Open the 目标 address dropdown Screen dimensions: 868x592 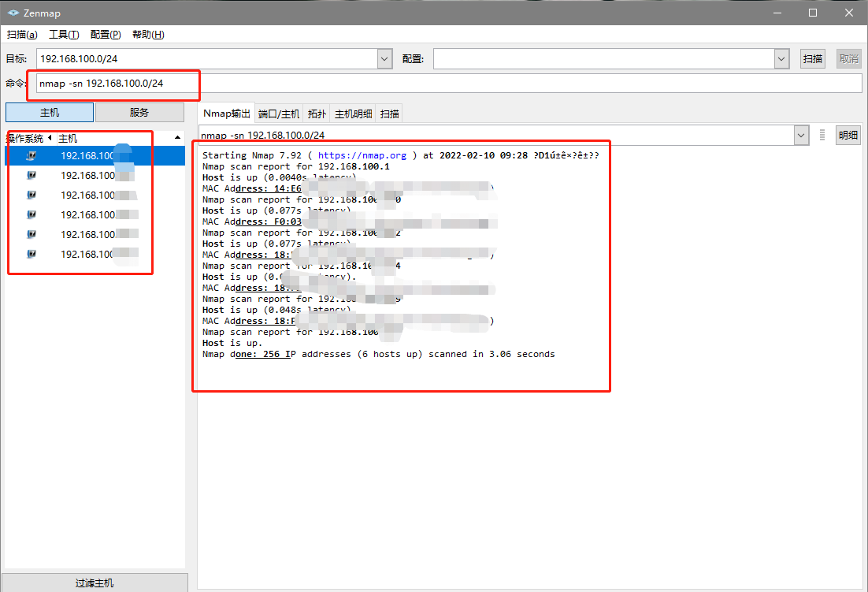coord(384,58)
